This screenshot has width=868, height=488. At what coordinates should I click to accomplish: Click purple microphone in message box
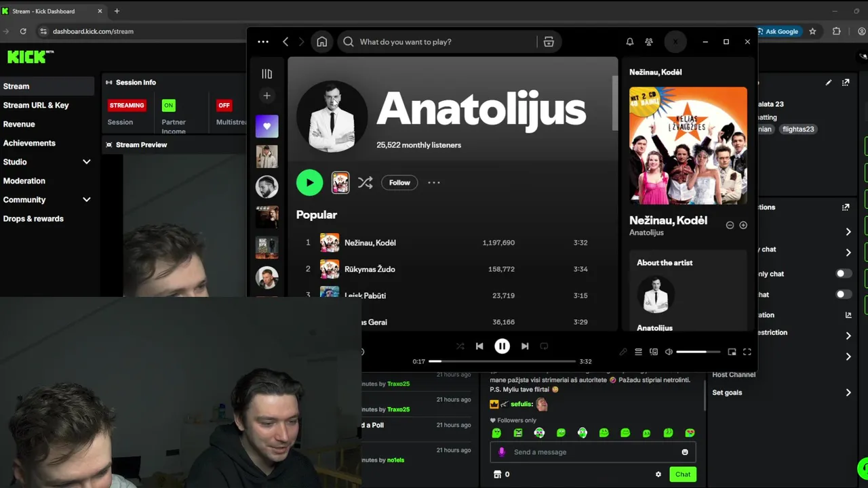(x=502, y=452)
